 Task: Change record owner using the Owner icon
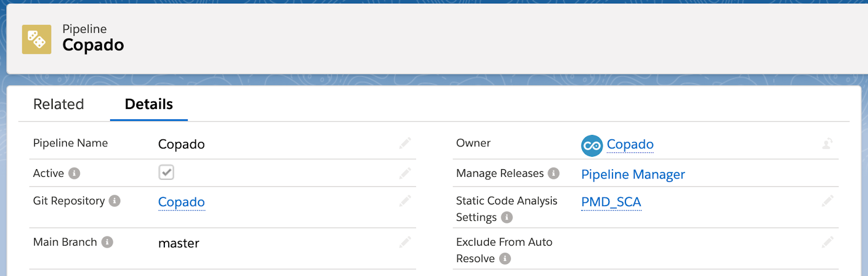click(827, 144)
